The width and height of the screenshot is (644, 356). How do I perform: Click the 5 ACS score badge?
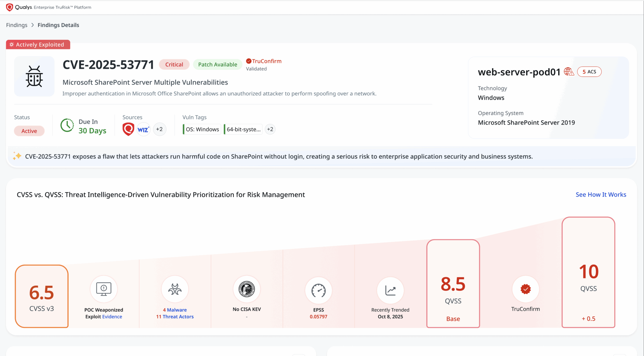[589, 72]
